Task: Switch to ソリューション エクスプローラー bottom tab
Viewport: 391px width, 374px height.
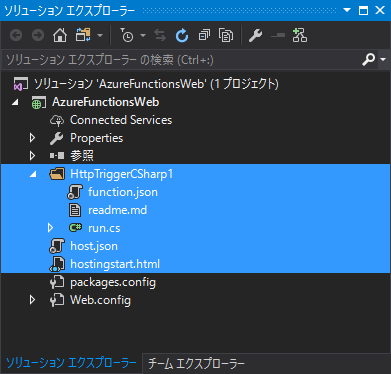Action: [x=71, y=363]
